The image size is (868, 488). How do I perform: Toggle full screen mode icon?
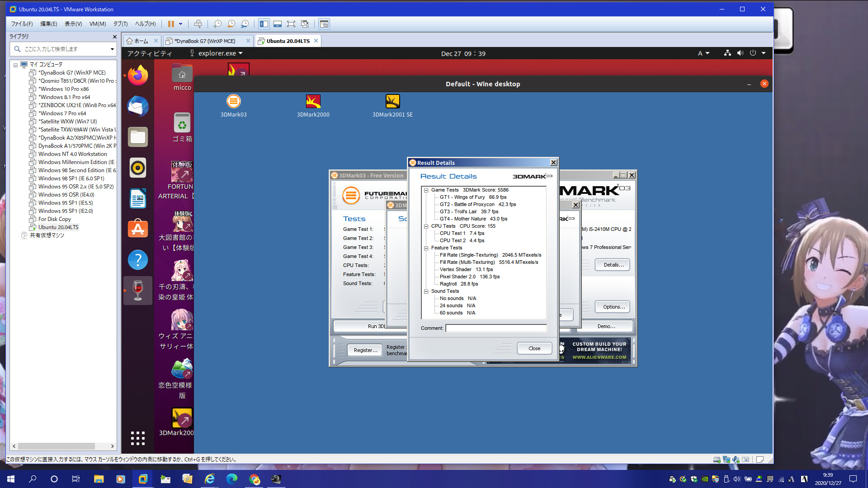point(291,24)
